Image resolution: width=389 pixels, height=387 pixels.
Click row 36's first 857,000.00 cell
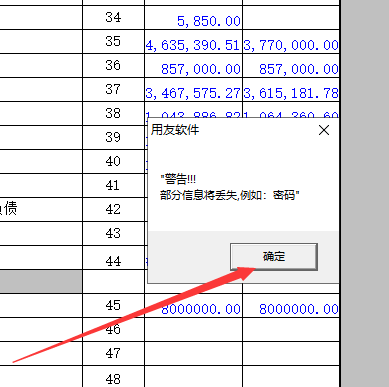pyautogui.click(x=194, y=66)
